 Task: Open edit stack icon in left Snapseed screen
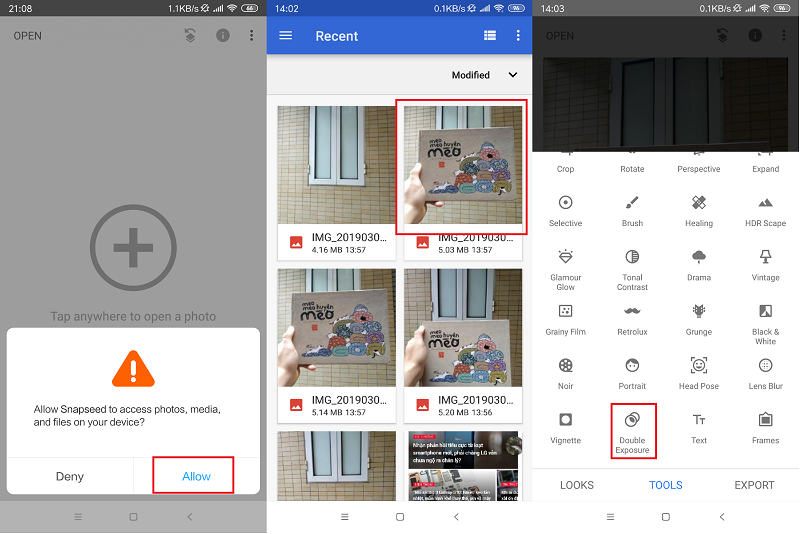(x=190, y=35)
